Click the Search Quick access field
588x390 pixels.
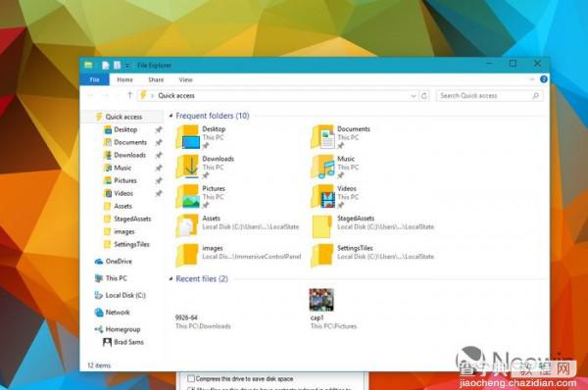[489, 96]
